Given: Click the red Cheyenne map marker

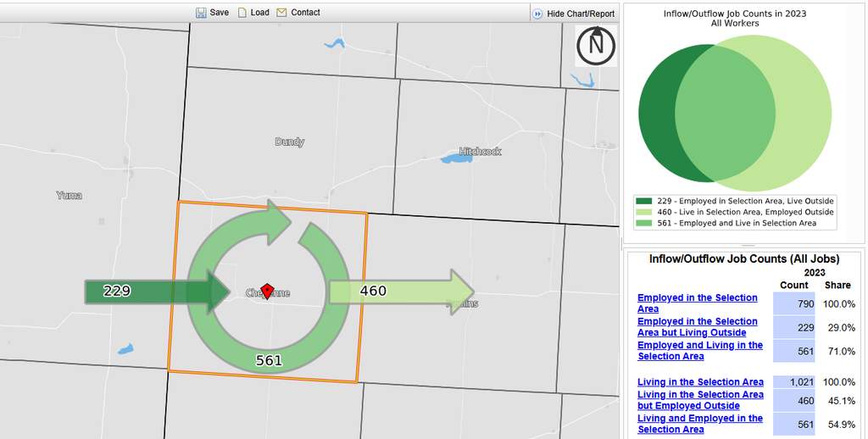Looking at the screenshot, I should coord(267,292).
